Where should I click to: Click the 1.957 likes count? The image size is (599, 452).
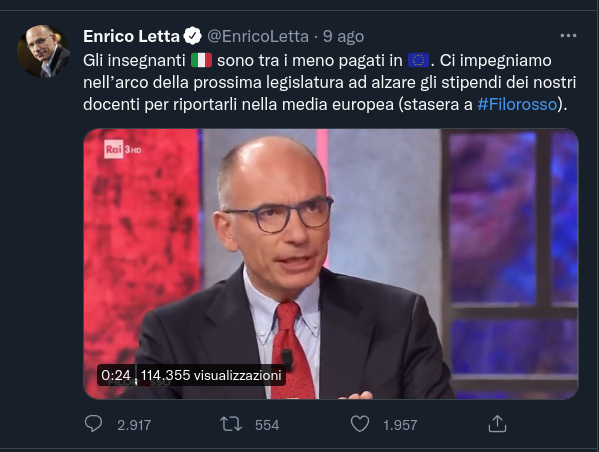(400, 425)
